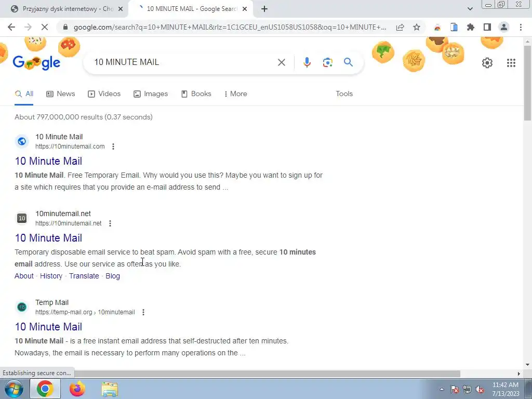Click the result count text
This screenshot has width=532, height=399.
point(84,117)
